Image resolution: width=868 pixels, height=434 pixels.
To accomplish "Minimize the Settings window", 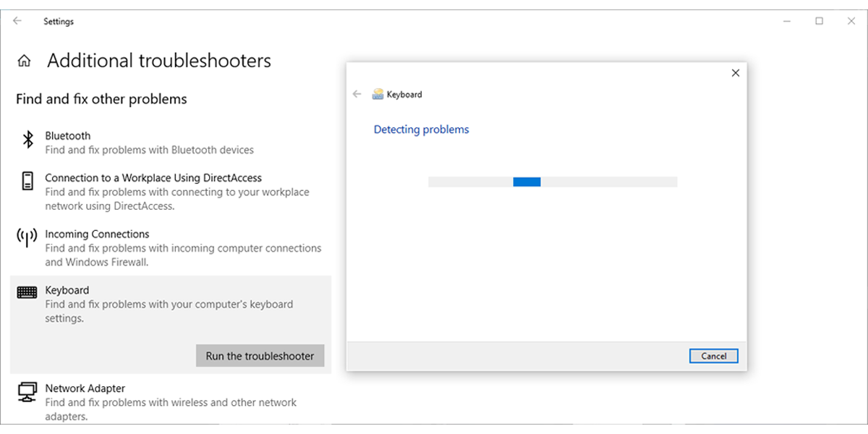I will (786, 21).
